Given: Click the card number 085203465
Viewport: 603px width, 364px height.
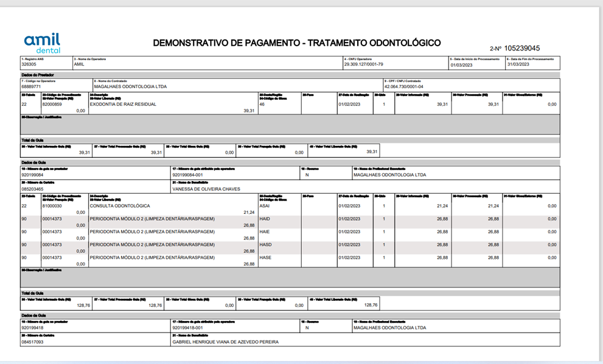Looking at the screenshot, I should (32, 189).
